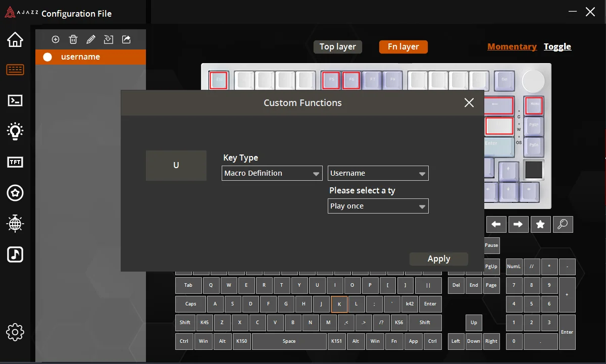Select the K151 key

pos(336,341)
